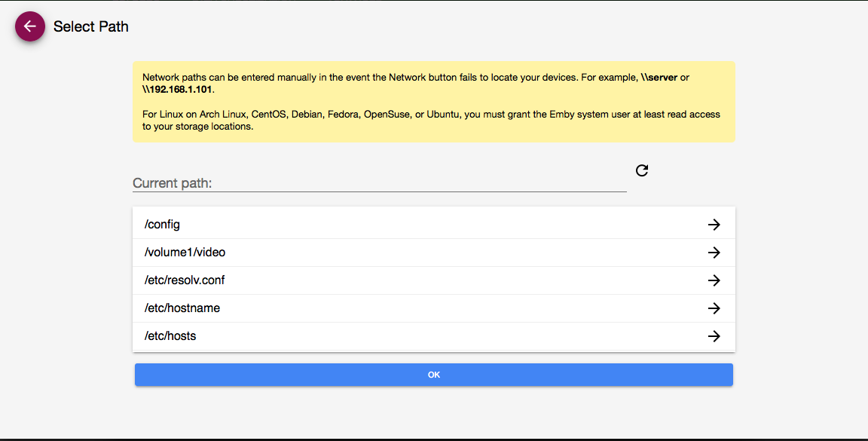Click the arrow beside /config

(x=714, y=225)
